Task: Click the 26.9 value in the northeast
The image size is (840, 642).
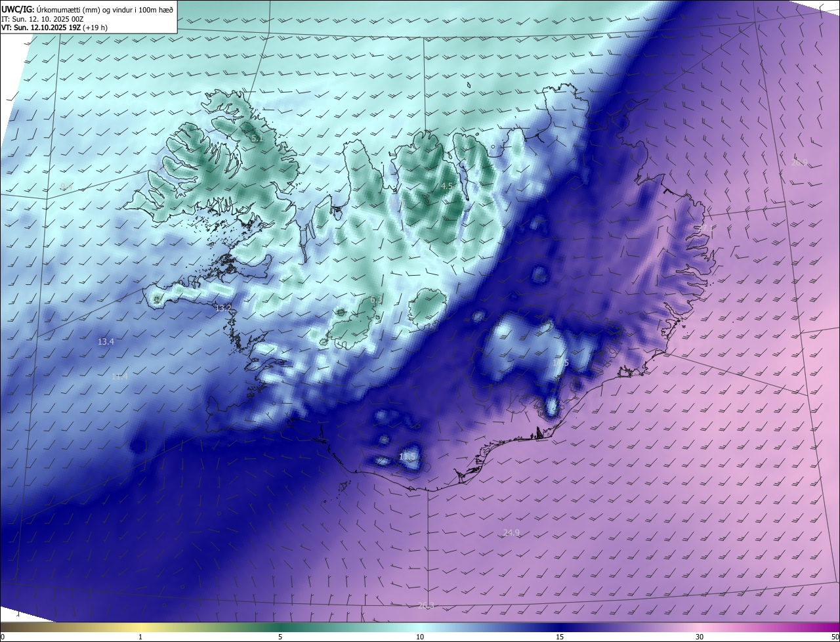Action: [x=799, y=162]
